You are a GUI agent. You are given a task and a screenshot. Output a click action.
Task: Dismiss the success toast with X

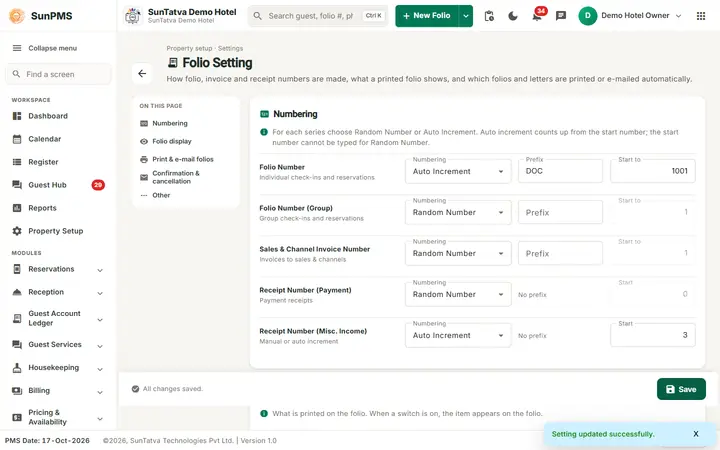click(696, 433)
